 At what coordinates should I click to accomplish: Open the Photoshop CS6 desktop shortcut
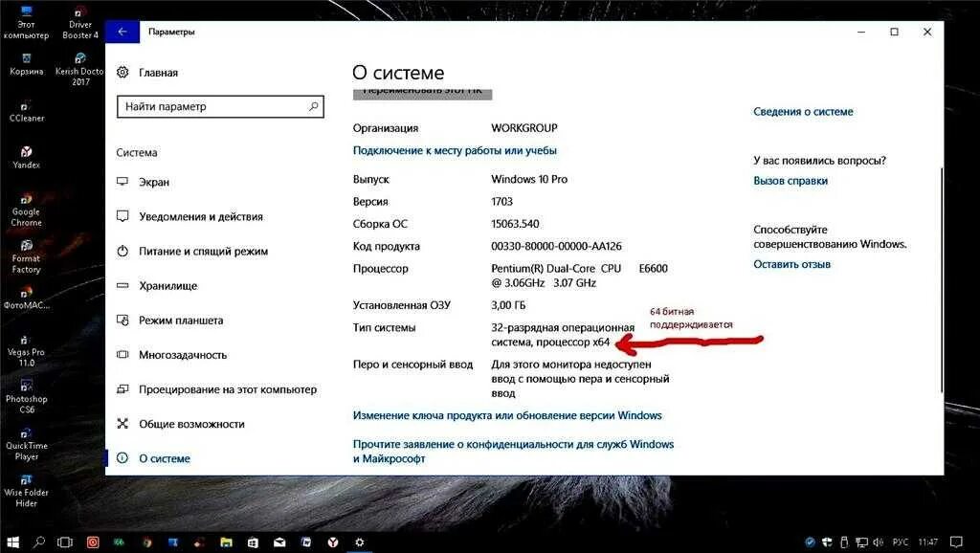click(x=26, y=397)
